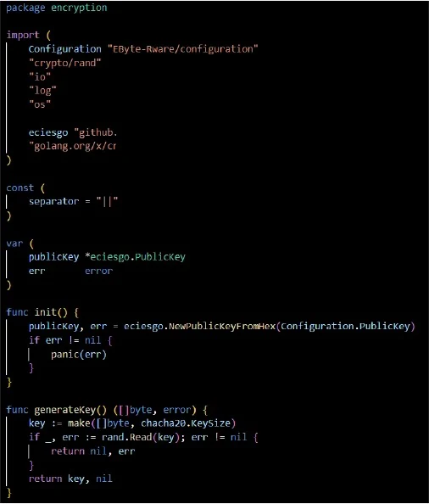429x504 pixels.
Task: Click the err variable declaration
Action: (x=37, y=271)
